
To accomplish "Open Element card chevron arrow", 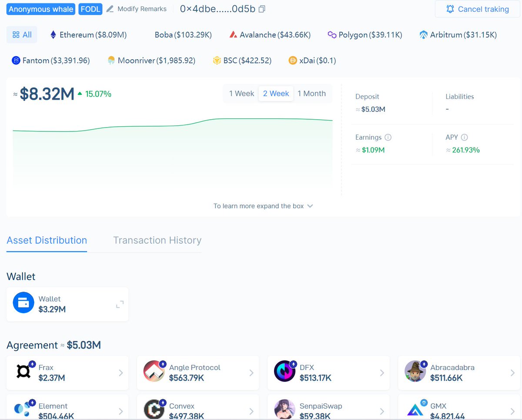I will pos(121,411).
